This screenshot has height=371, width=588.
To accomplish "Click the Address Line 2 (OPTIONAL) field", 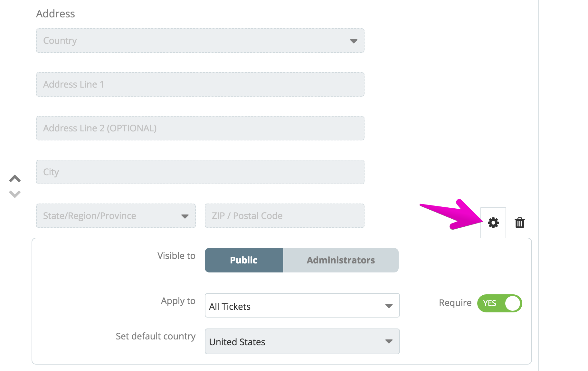I will [x=200, y=128].
